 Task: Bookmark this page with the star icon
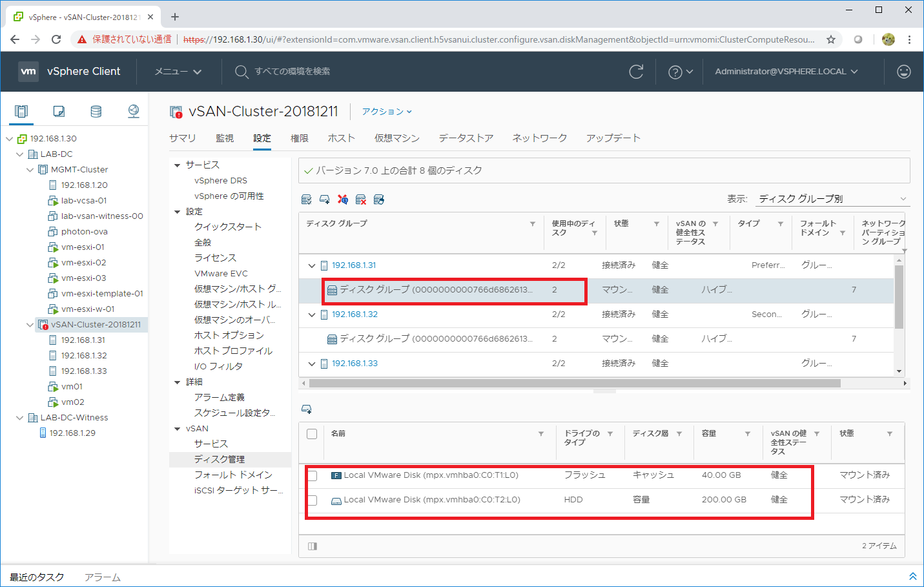tap(831, 39)
